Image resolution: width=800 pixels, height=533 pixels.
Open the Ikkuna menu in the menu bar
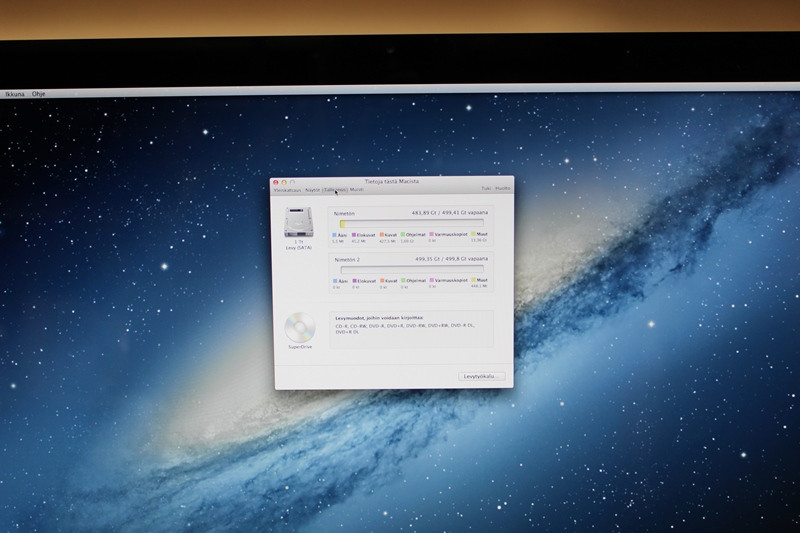pyautogui.click(x=15, y=94)
